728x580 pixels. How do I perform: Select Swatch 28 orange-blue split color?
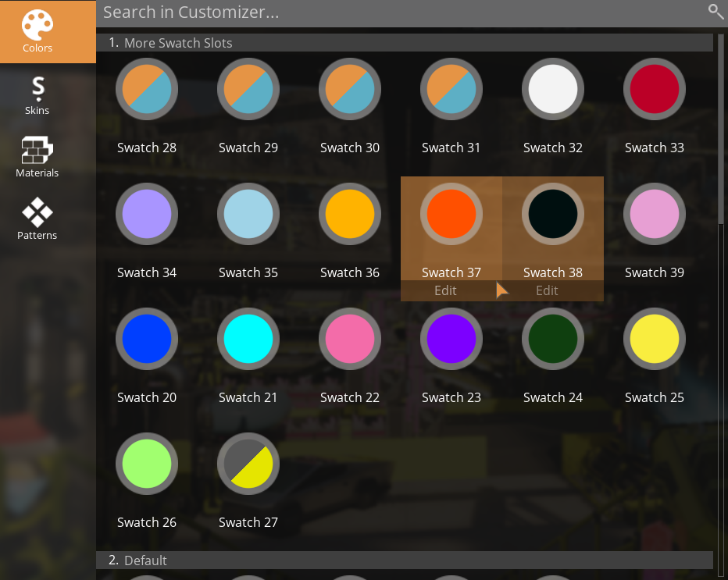pos(147,89)
